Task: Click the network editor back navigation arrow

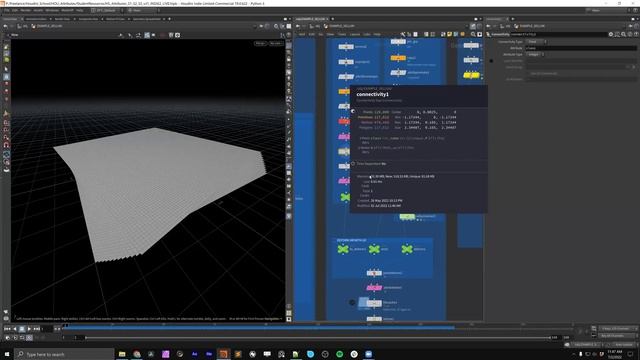Action: [298, 26]
